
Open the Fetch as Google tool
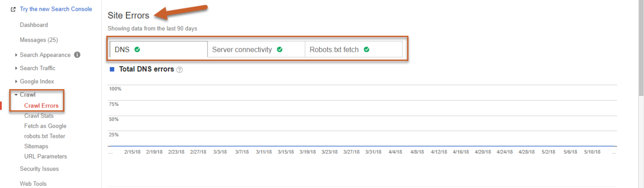(x=45, y=126)
